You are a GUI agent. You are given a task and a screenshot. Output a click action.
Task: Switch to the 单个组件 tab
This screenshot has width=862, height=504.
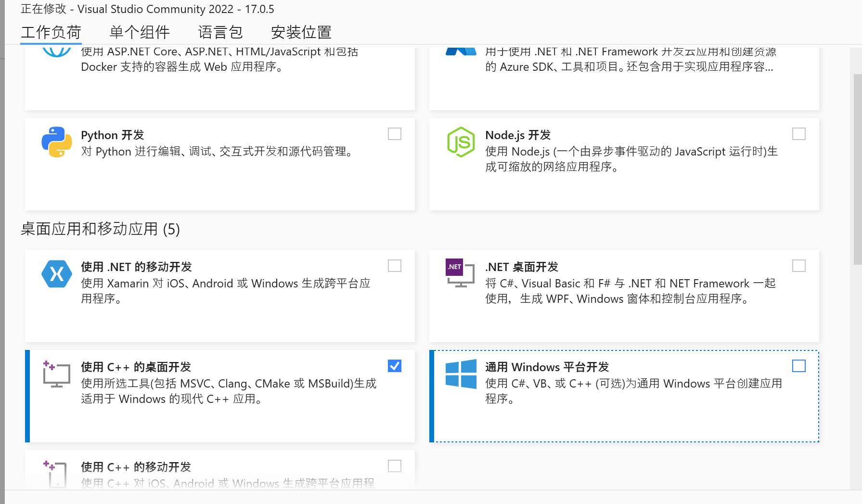coord(140,32)
